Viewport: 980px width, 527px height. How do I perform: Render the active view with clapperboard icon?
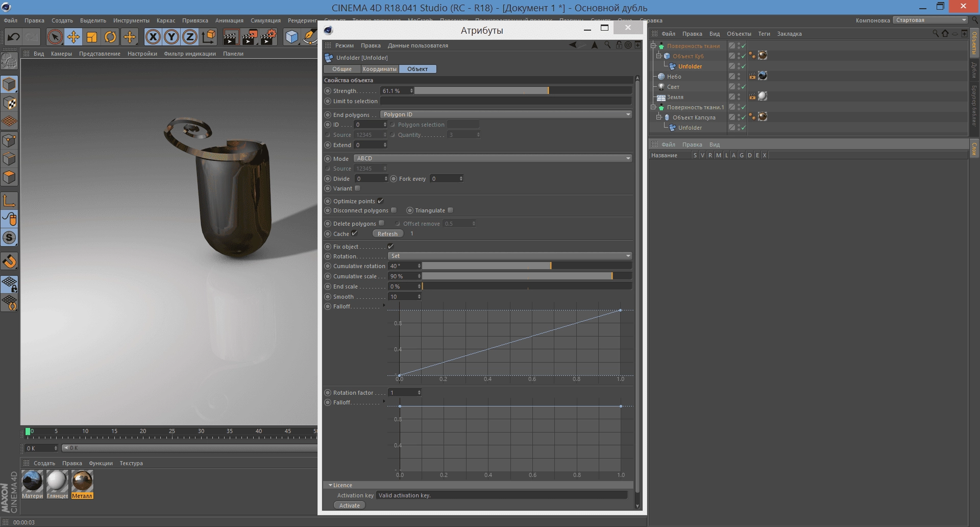click(231, 37)
